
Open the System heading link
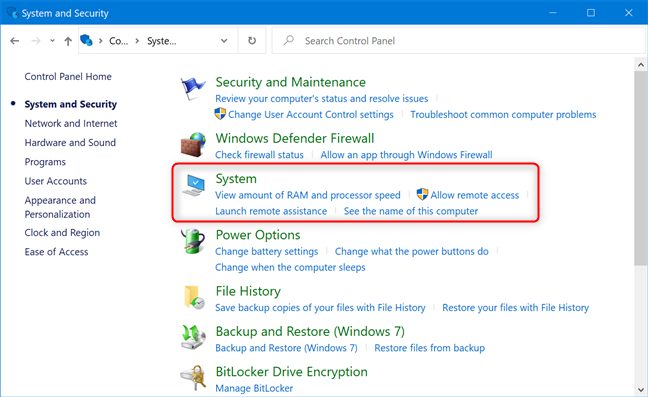coord(236,179)
